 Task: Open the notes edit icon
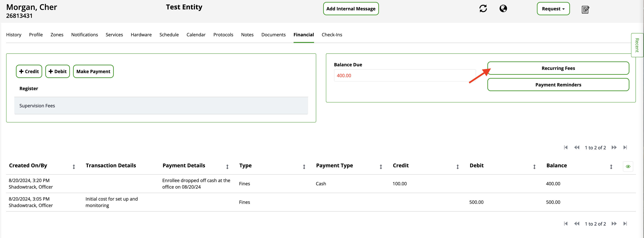click(x=586, y=10)
